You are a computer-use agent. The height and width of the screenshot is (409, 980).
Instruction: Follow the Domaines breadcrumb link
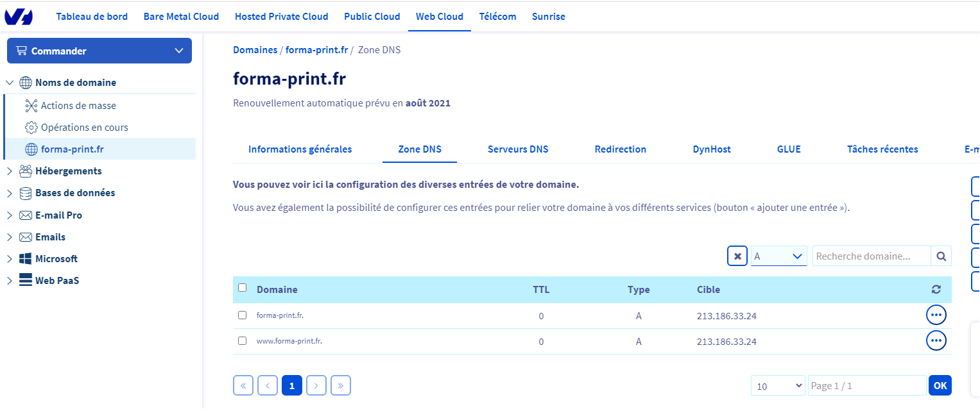click(x=255, y=50)
